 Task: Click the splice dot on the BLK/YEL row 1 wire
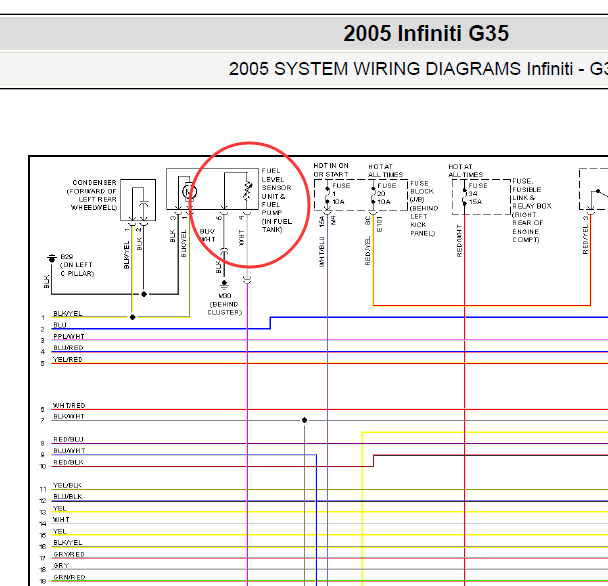pos(133,317)
